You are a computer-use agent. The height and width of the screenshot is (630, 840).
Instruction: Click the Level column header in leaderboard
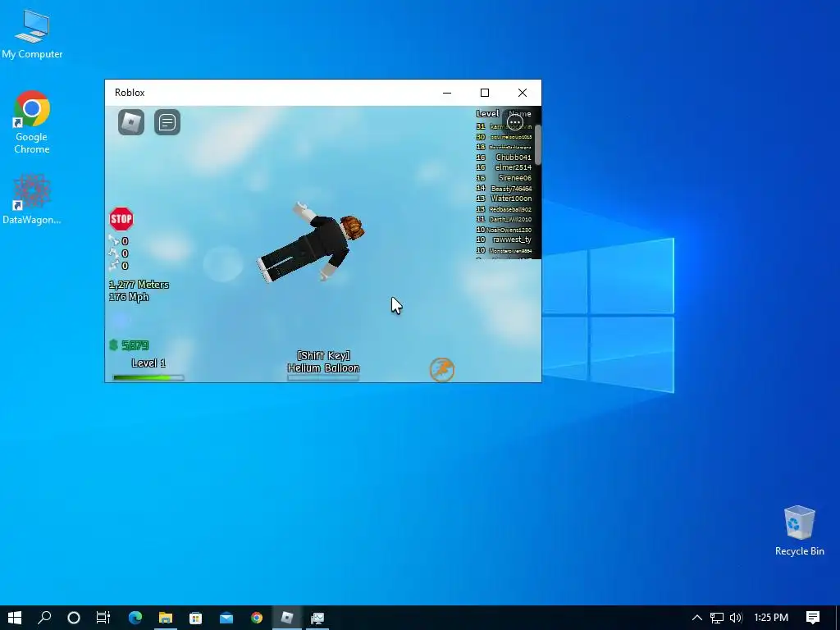tap(487, 113)
